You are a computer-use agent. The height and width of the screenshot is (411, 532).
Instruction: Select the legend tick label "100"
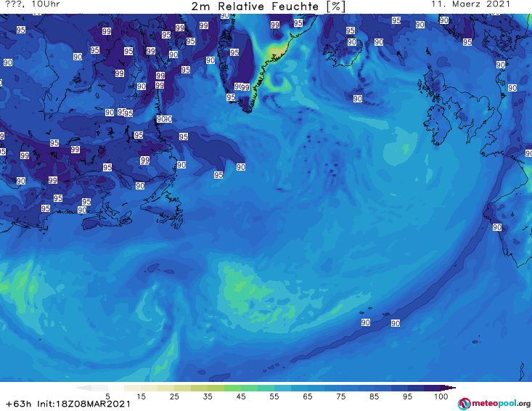click(x=441, y=396)
